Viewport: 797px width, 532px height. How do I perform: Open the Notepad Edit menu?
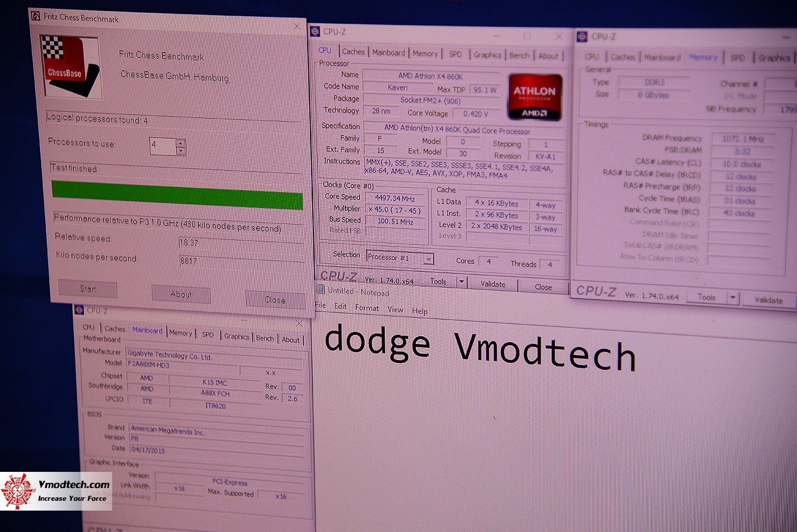click(341, 306)
